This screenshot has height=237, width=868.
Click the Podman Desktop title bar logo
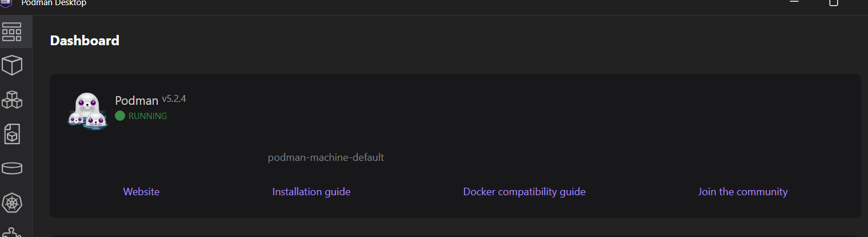[8, 3]
